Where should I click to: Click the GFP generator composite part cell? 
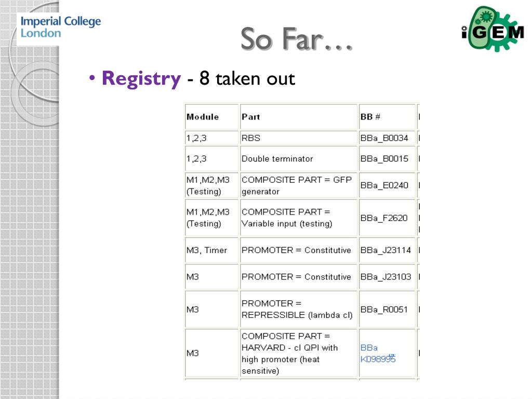299,185
